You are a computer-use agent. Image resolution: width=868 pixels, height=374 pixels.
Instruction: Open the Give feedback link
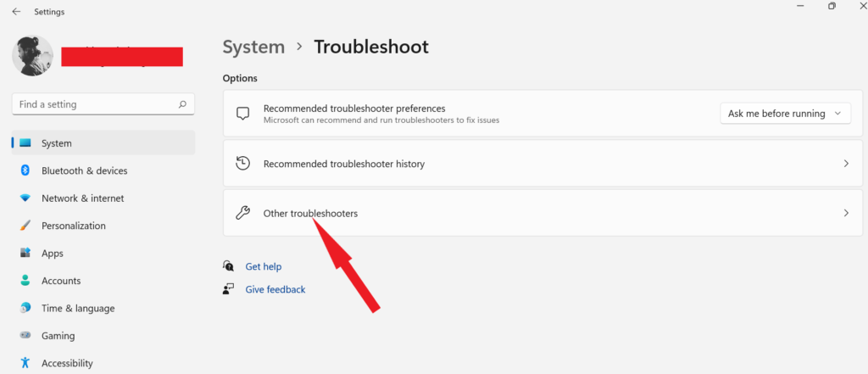(x=275, y=289)
